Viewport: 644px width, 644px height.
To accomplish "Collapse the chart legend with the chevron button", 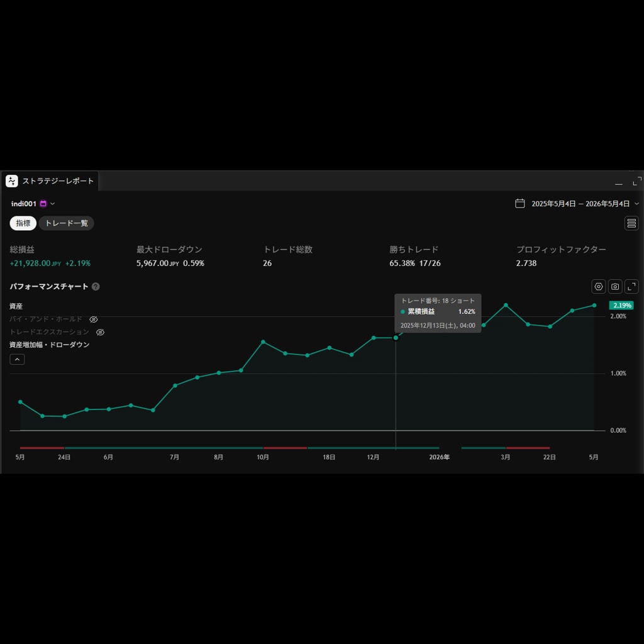I will click(x=17, y=359).
